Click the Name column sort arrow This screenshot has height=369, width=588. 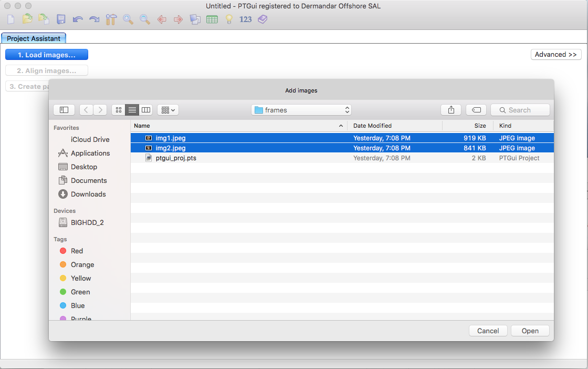point(341,126)
